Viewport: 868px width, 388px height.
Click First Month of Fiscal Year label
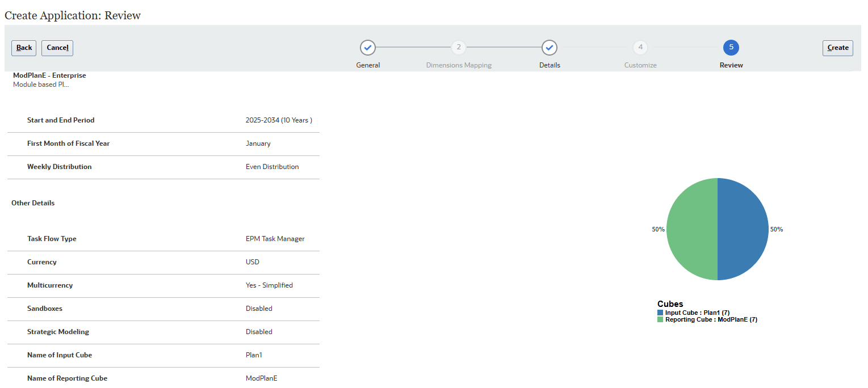click(68, 144)
